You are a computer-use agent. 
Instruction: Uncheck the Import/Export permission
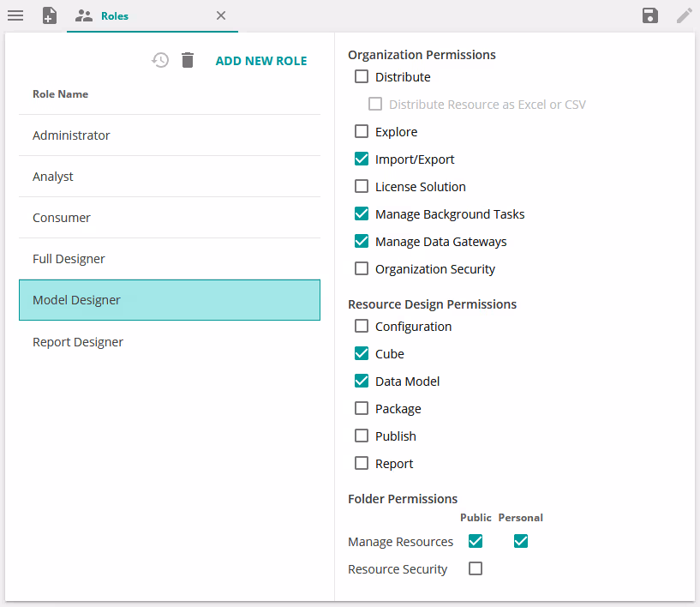(362, 159)
